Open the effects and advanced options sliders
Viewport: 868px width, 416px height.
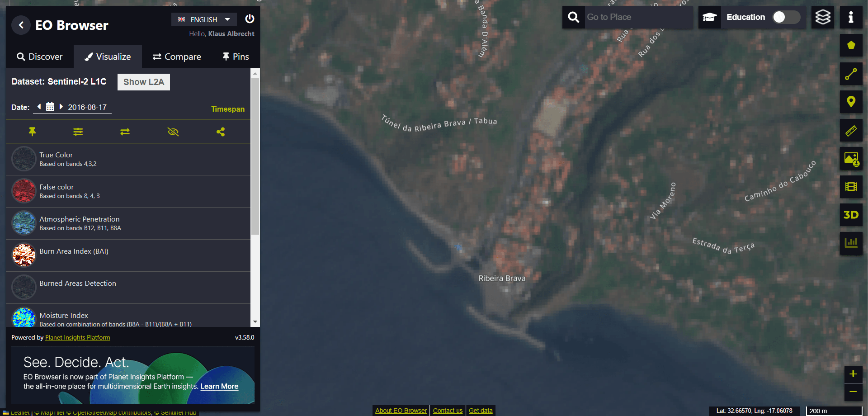coord(78,132)
